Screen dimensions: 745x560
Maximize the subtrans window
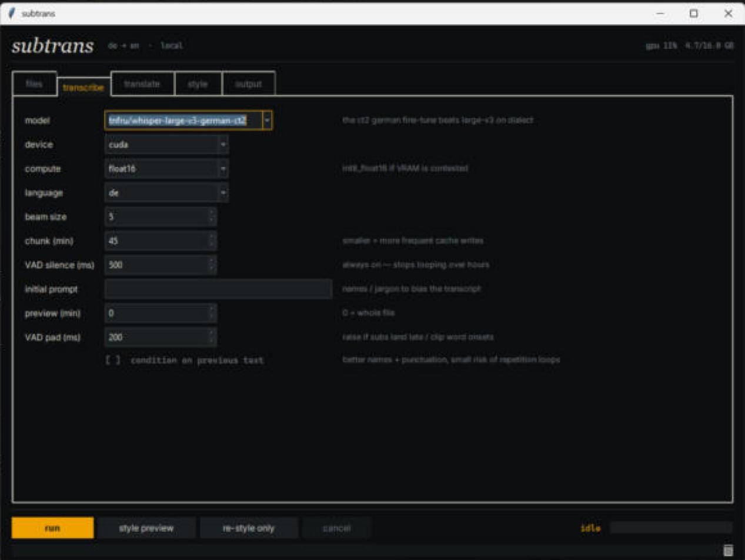click(x=694, y=14)
